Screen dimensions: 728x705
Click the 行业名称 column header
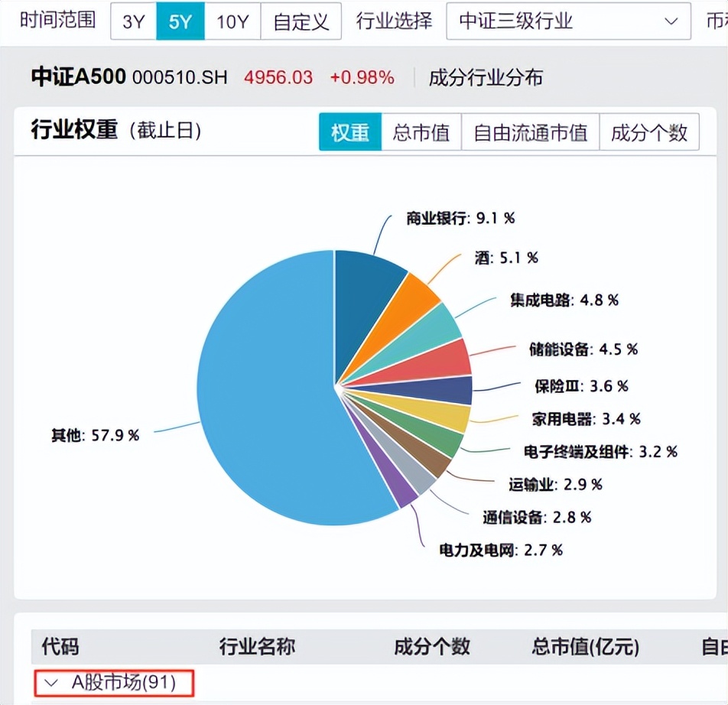coord(257,646)
